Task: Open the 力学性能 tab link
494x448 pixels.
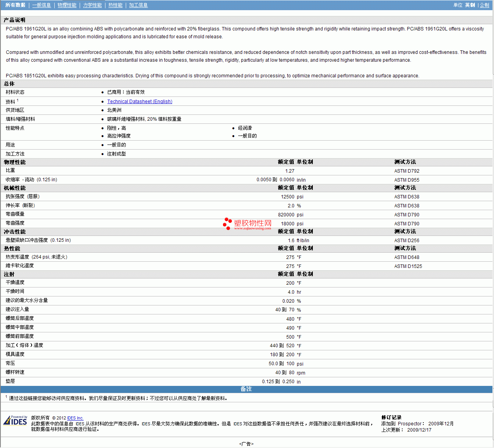Action: [92, 5]
